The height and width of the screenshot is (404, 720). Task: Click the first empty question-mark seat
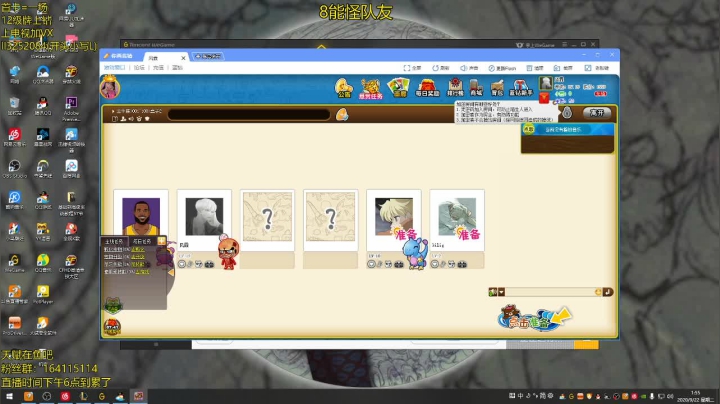pyautogui.click(x=267, y=220)
